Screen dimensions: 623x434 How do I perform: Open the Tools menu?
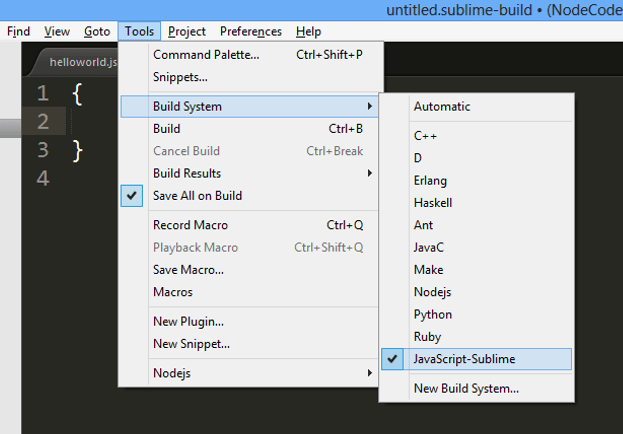(x=139, y=31)
